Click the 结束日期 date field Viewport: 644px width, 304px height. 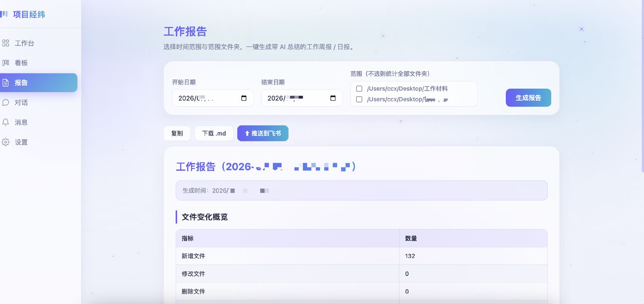tap(302, 98)
